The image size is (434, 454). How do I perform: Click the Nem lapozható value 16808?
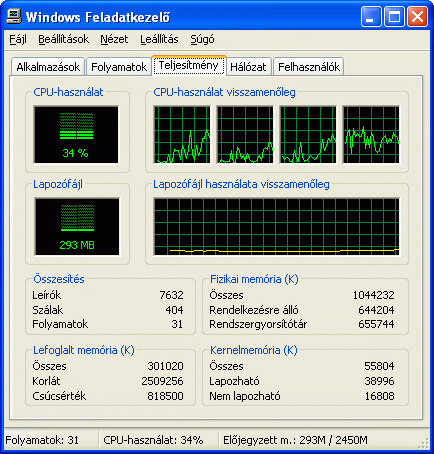(379, 396)
